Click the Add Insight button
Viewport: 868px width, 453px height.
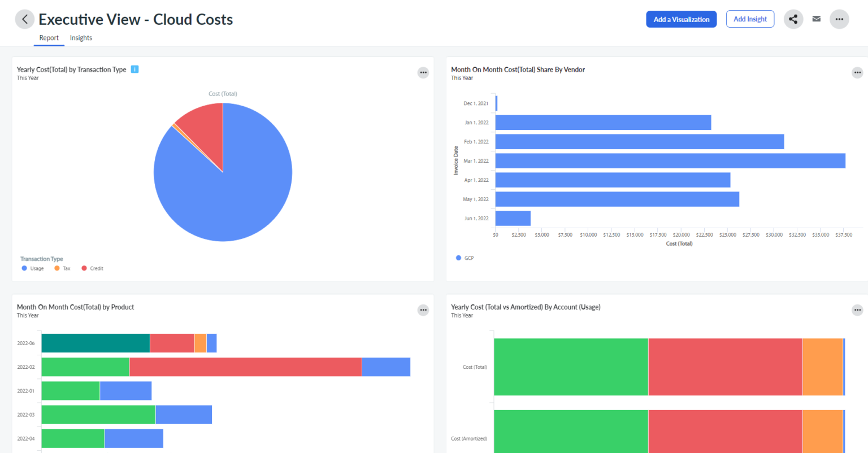[750, 19]
